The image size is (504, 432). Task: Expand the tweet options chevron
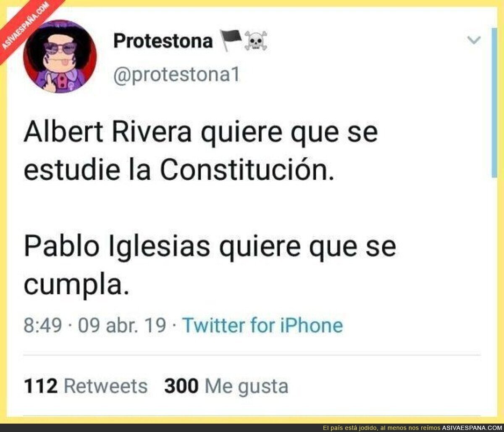click(x=474, y=40)
